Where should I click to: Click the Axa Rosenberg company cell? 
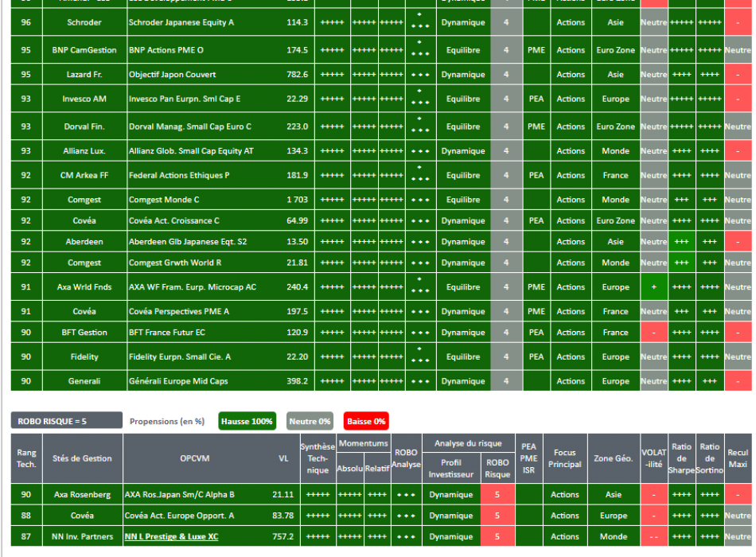(83, 494)
